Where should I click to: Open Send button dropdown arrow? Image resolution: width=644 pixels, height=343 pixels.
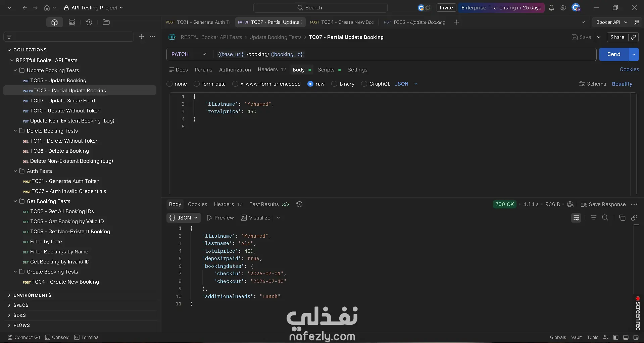(x=634, y=54)
